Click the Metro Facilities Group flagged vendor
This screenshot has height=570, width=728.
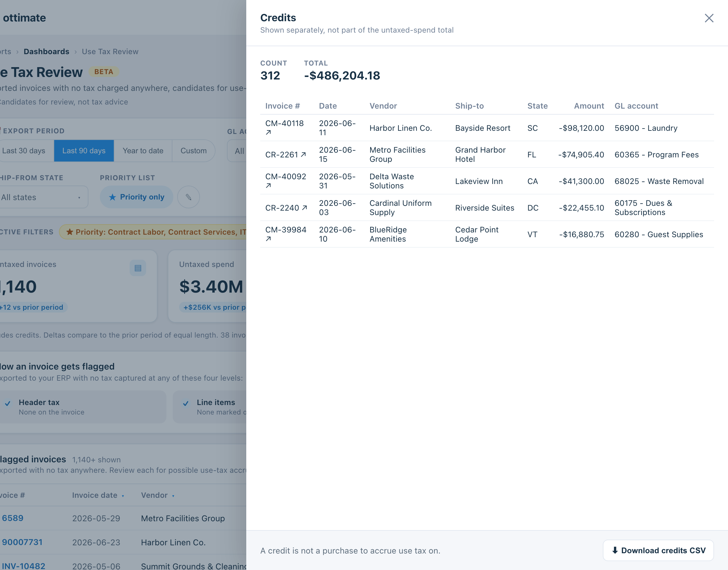(183, 518)
